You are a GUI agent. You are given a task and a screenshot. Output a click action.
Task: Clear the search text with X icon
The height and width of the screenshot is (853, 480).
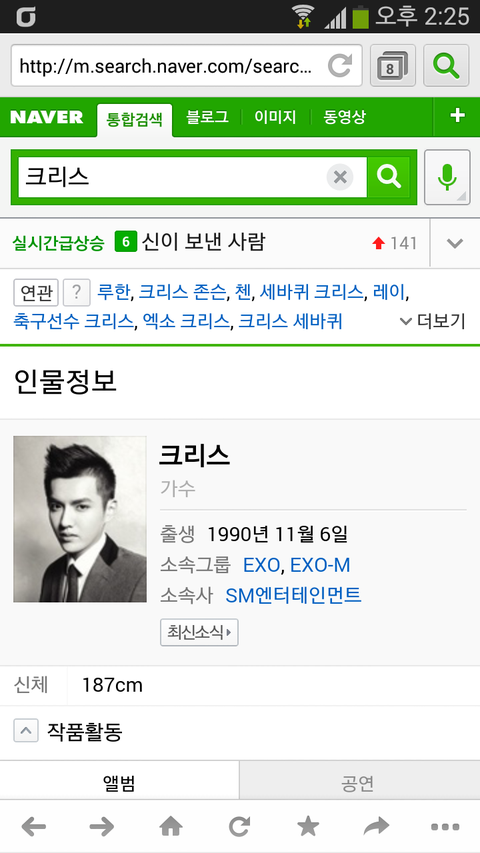pyautogui.click(x=340, y=177)
